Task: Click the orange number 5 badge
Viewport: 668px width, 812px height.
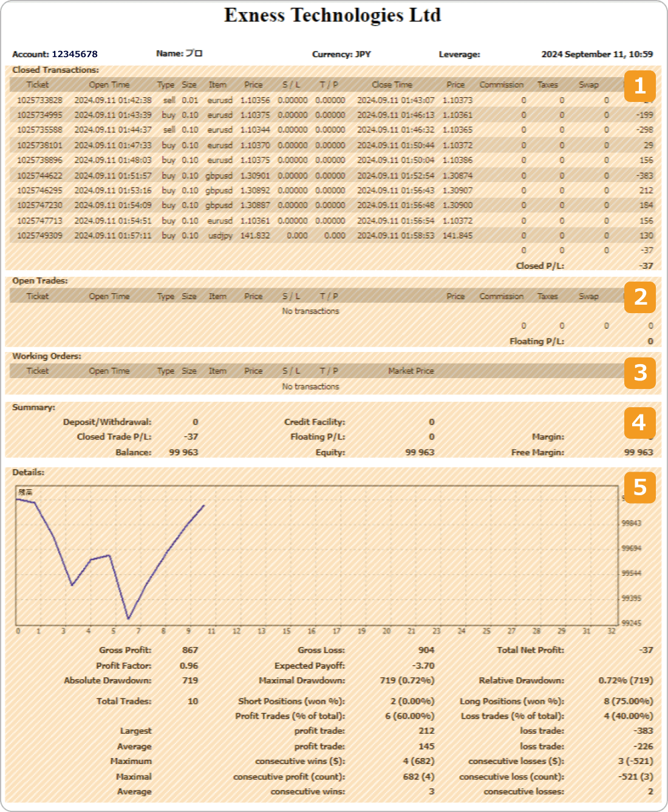Action: click(639, 487)
